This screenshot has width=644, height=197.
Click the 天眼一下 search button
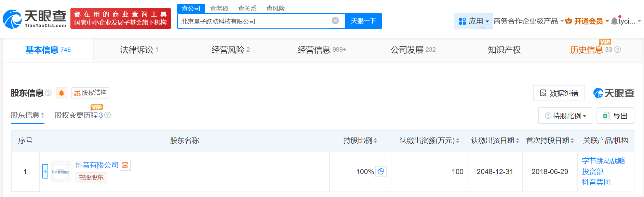[363, 21]
